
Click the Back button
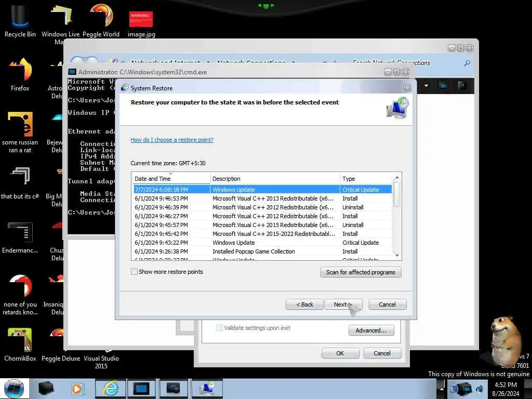click(x=304, y=304)
